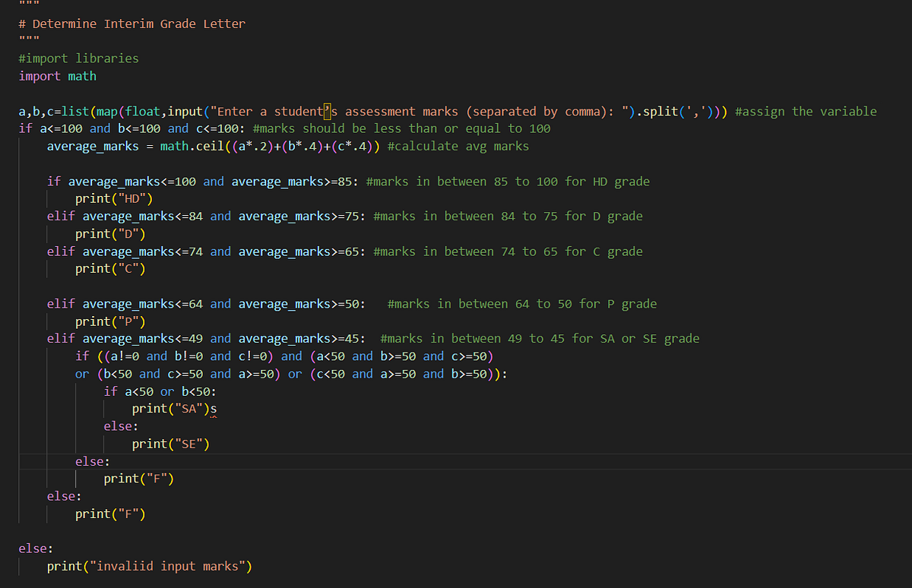Viewport: 912px width, 588px height.
Task: Select the math.ceil function call
Action: pos(192,146)
